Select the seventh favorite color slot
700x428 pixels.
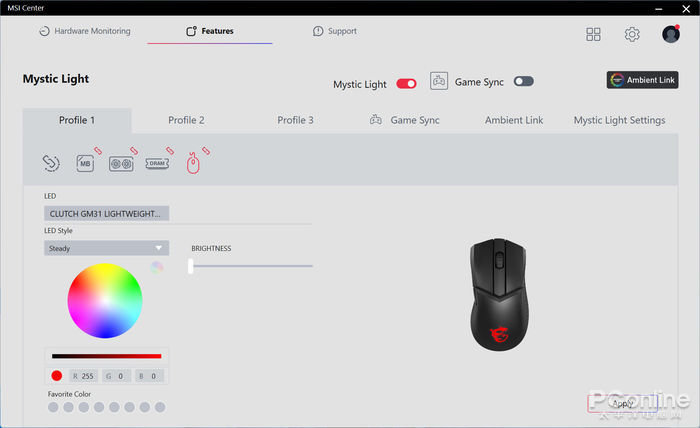tap(145, 407)
